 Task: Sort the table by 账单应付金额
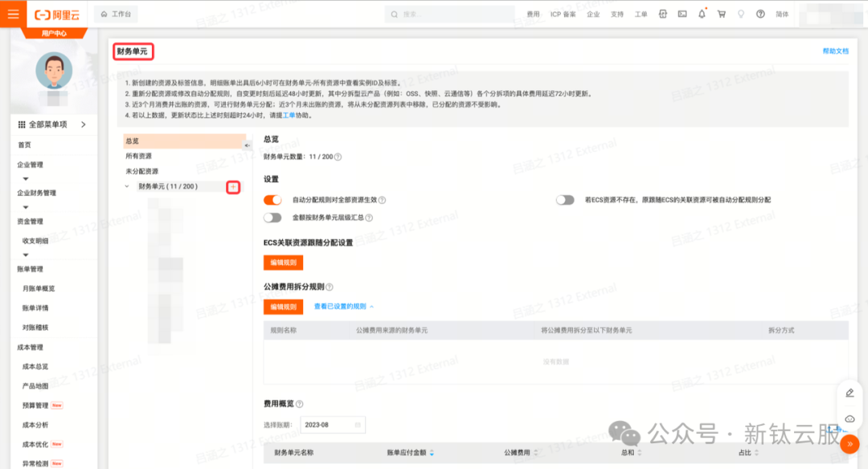(432, 453)
